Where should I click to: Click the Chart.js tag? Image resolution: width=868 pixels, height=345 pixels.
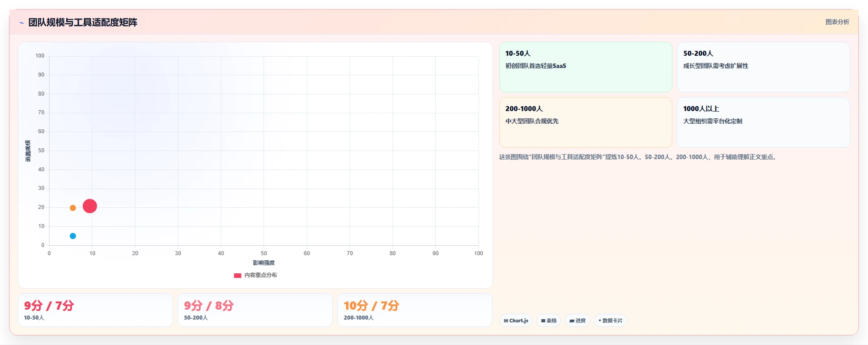(516, 321)
